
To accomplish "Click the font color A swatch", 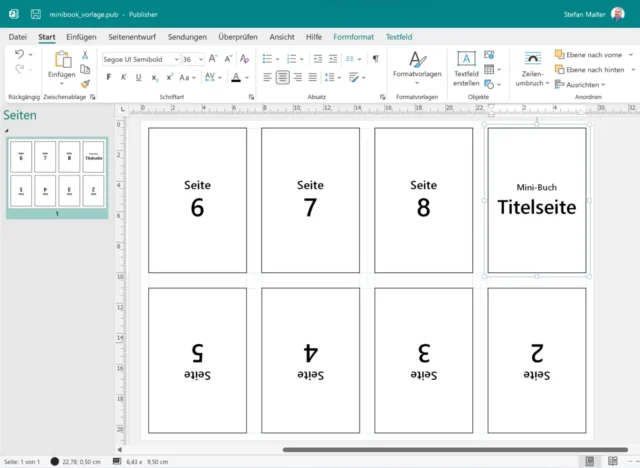I will coord(235,77).
